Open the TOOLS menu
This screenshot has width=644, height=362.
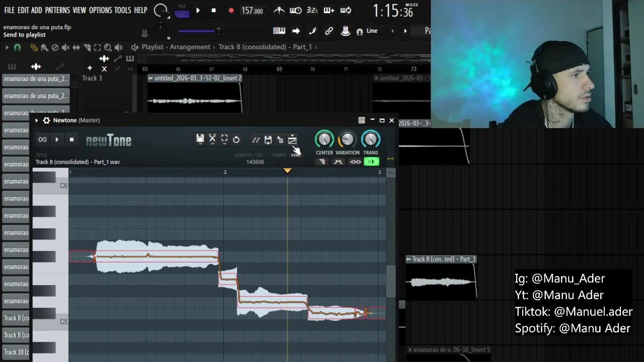pyautogui.click(x=123, y=10)
